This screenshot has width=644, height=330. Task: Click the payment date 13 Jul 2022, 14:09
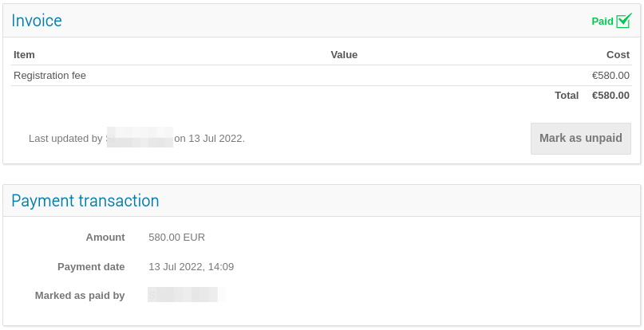coord(191,267)
